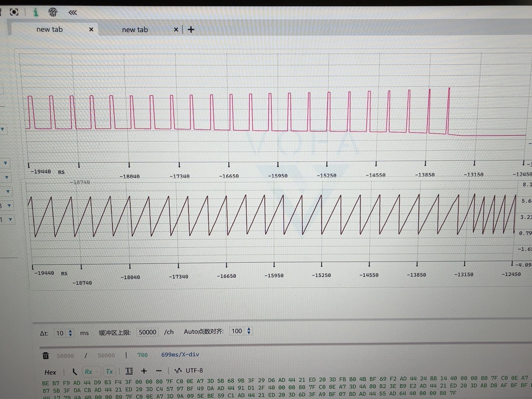Click the Auto point alignment field showing 100

237,331
